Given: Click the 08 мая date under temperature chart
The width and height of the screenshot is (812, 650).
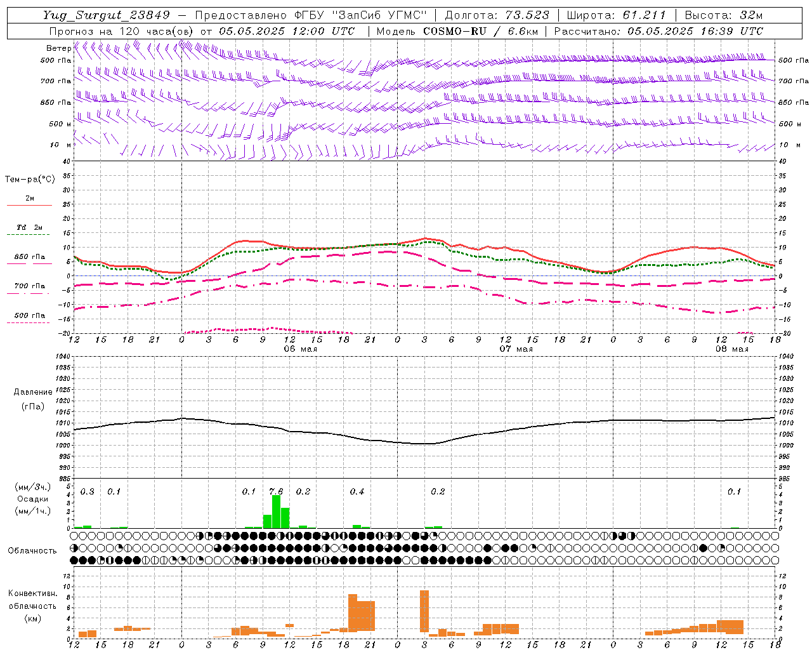Looking at the screenshot, I should tap(731, 349).
